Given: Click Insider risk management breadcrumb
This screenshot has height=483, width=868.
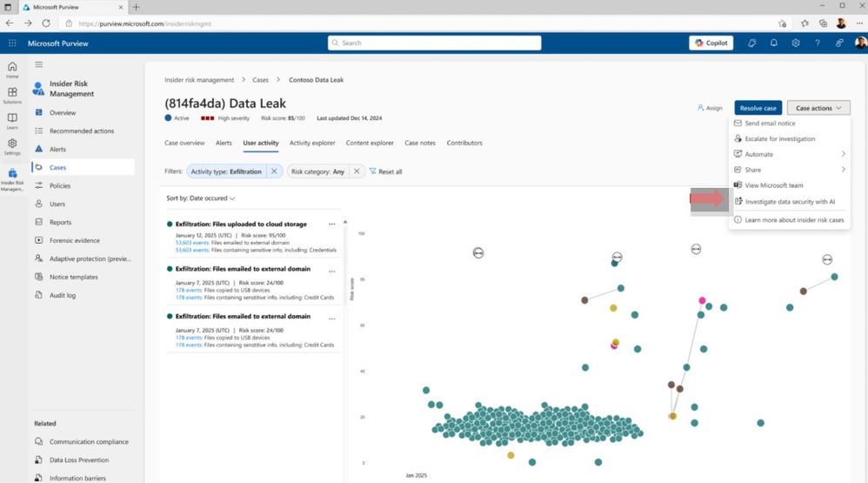Looking at the screenshot, I should point(199,80).
